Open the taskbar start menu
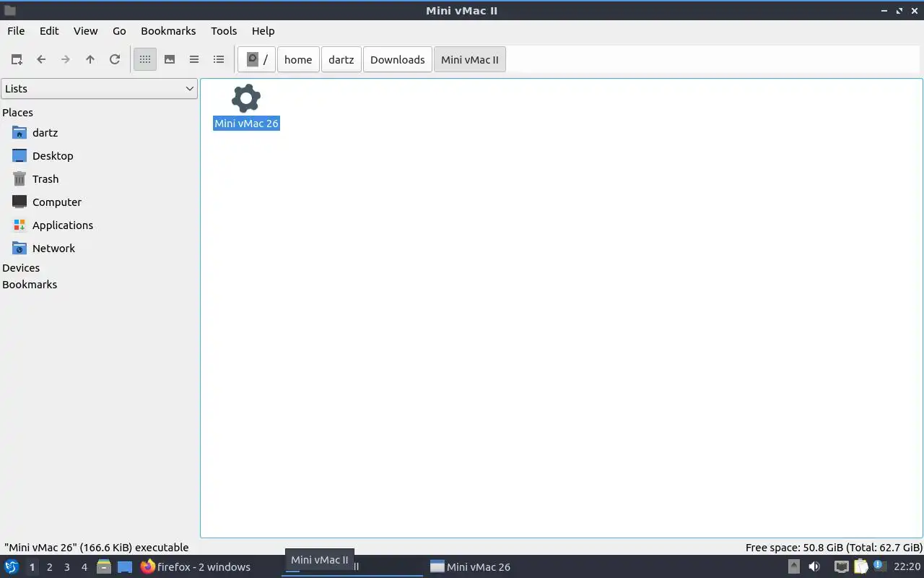Viewport: 924px width, 578px height. click(x=12, y=567)
